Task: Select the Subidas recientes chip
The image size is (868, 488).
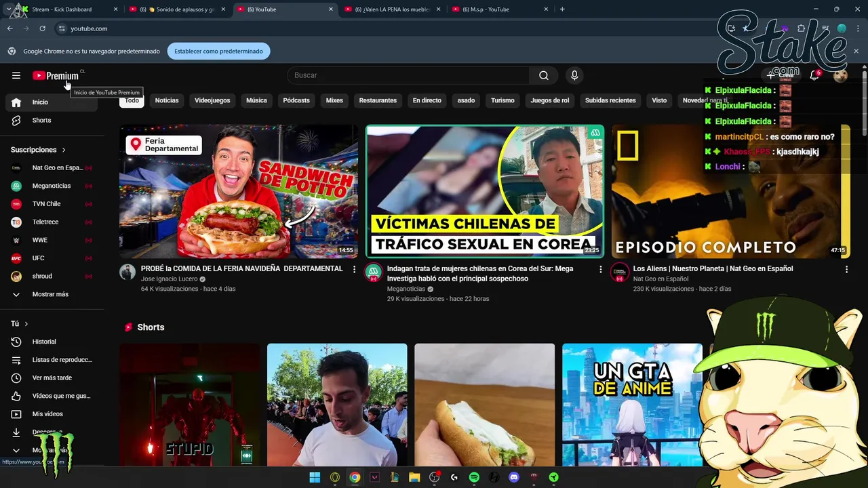Action: (x=610, y=100)
